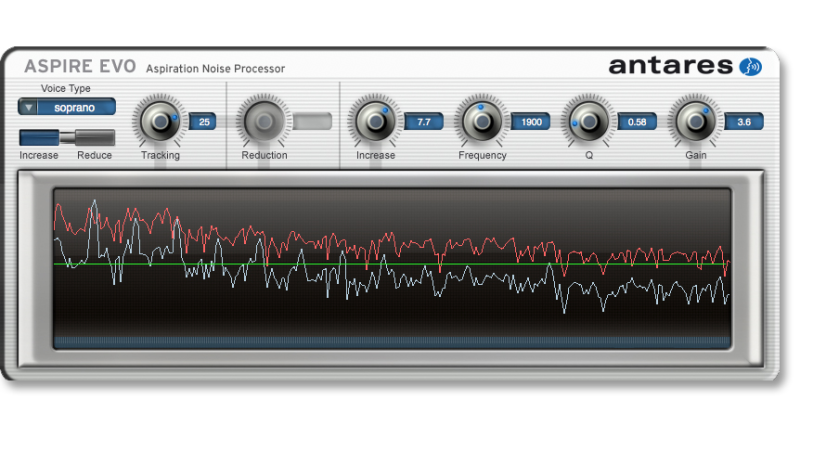Edit the Q value 0.58
Screen dimensions: 826x464
(x=637, y=122)
